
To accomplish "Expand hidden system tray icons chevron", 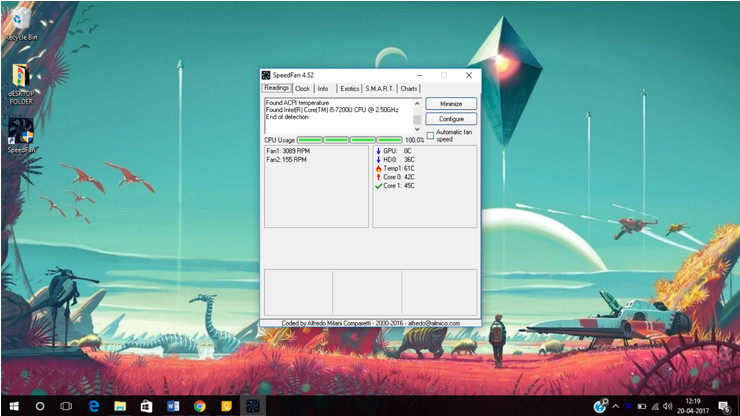I will point(616,406).
